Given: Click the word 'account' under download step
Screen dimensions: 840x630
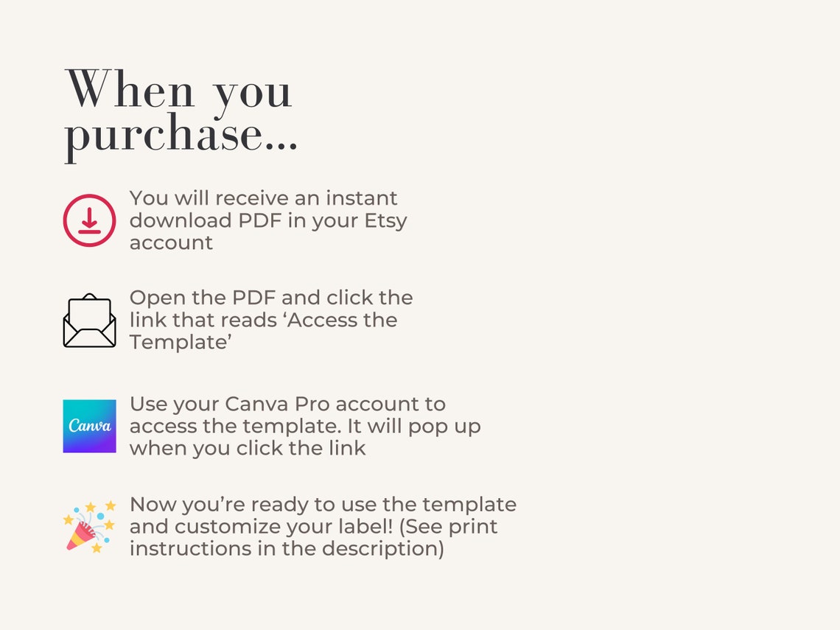Looking at the screenshot, I should point(171,243).
